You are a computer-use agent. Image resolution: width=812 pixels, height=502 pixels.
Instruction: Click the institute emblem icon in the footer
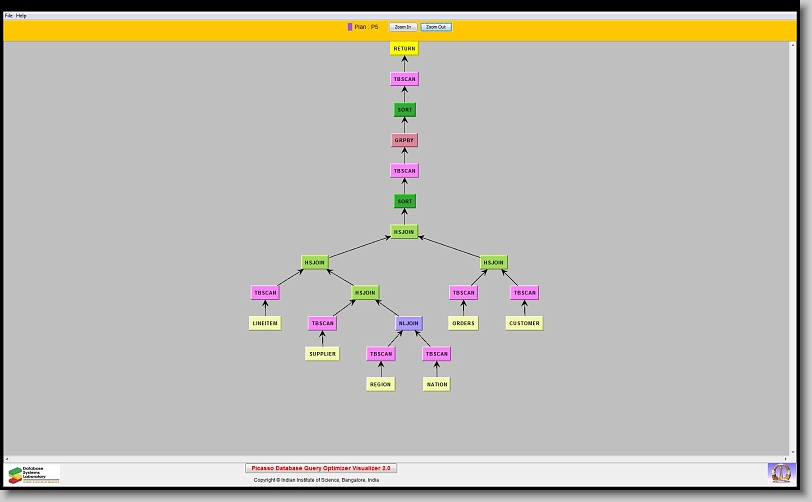pyautogui.click(x=780, y=472)
